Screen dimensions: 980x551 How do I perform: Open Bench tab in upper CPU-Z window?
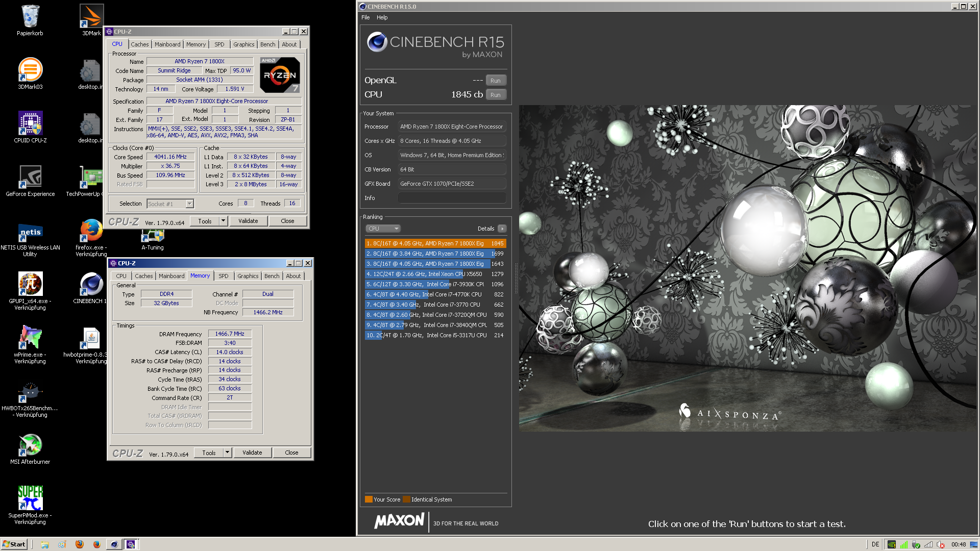point(268,44)
